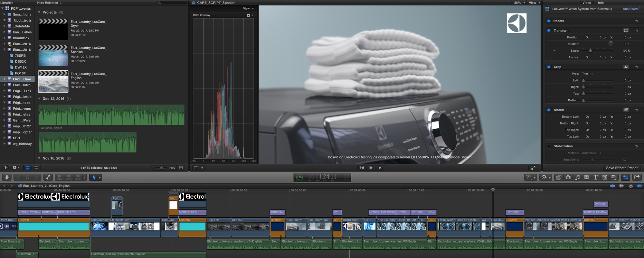
Task: Select the Elux...Intro event in Libraries
Action: point(22,85)
